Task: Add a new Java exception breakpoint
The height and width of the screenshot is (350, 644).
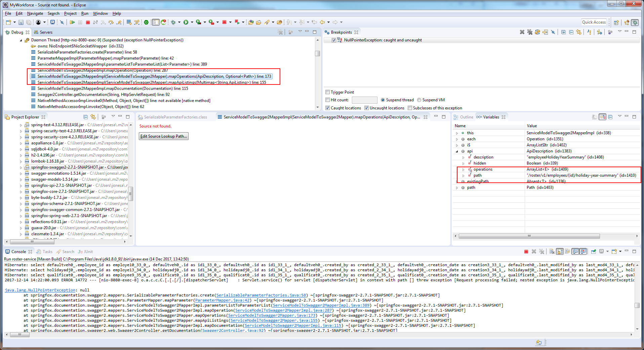Action: tap(589, 32)
